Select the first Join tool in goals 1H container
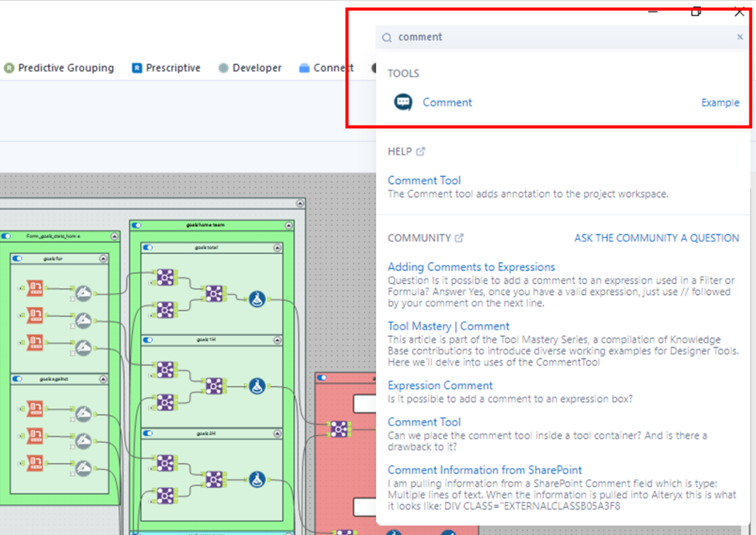 pyautogui.click(x=166, y=369)
